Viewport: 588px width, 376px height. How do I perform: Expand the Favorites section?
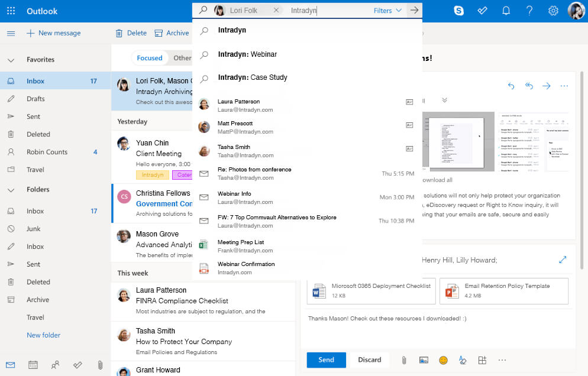click(x=11, y=59)
